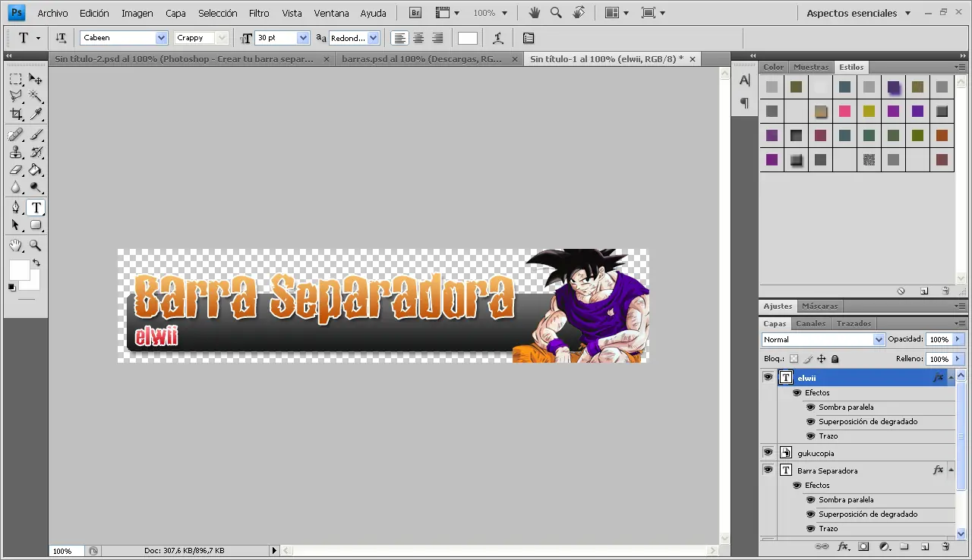Select the Clone Stamp tool
This screenshot has height=560, width=972.
[15, 153]
